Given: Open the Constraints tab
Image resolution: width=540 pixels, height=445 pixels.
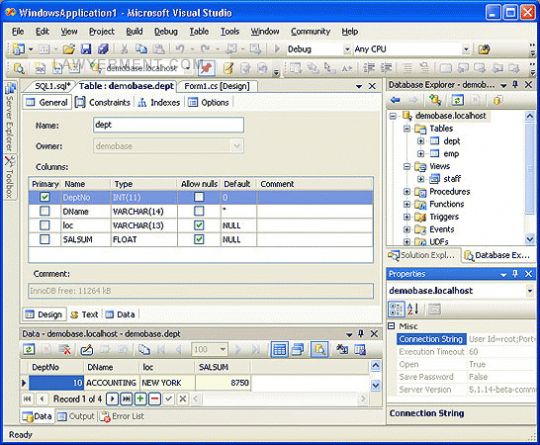Looking at the screenshot, I should click(103, 103).
